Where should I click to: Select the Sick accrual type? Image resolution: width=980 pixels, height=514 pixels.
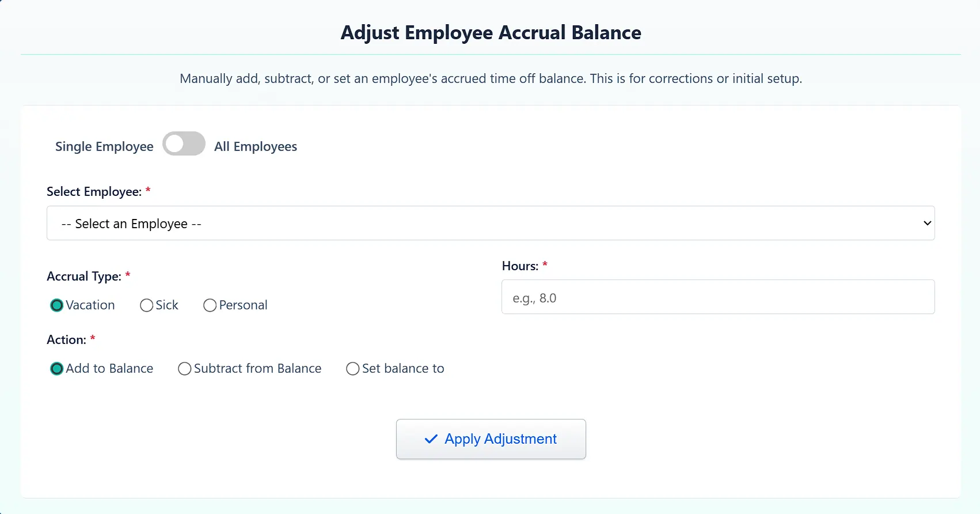[146, 305]
